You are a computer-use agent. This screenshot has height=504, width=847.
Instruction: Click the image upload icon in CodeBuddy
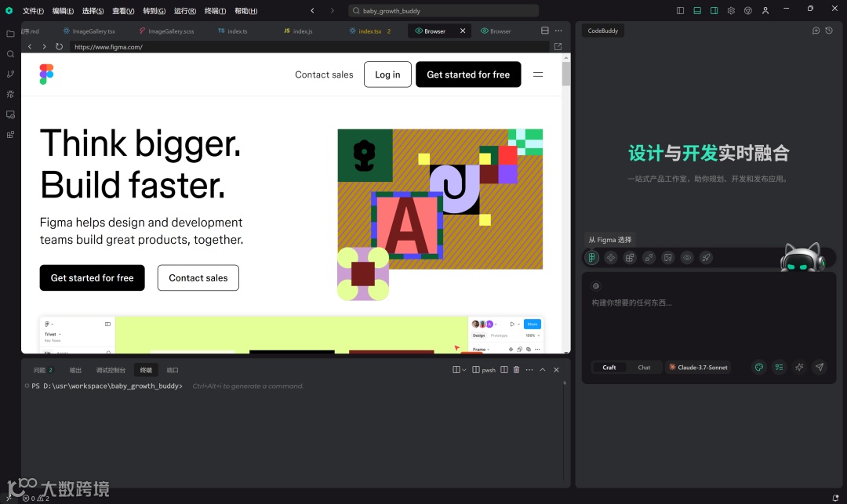pos(668,257)
